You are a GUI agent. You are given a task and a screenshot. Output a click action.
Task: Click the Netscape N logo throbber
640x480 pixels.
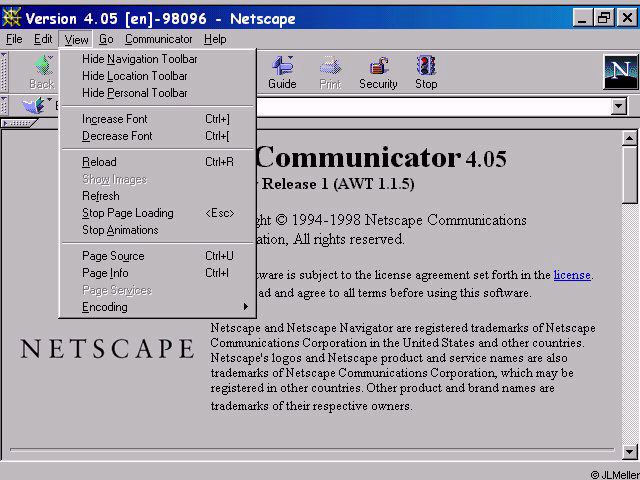(620, 72)
